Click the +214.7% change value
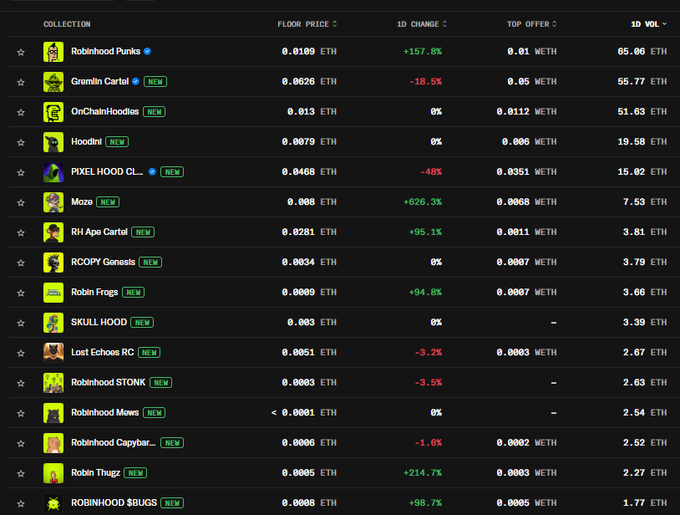This screenshot has width=680, height=515. (422, 473)
